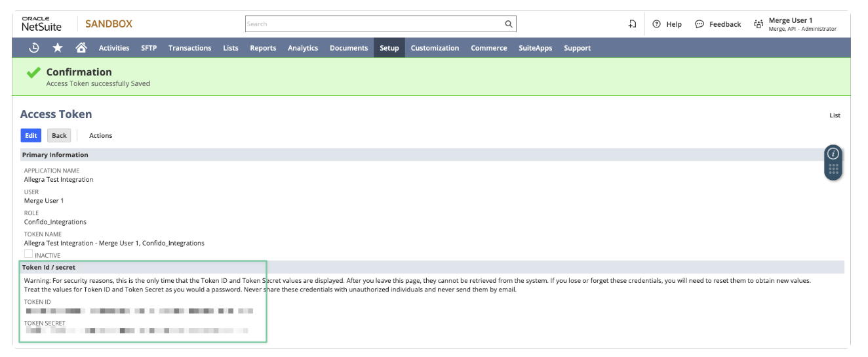This screenshot has width=868, height=357.
Task: Click the dotted grid handle below the info icon
Action: point(833,169)
